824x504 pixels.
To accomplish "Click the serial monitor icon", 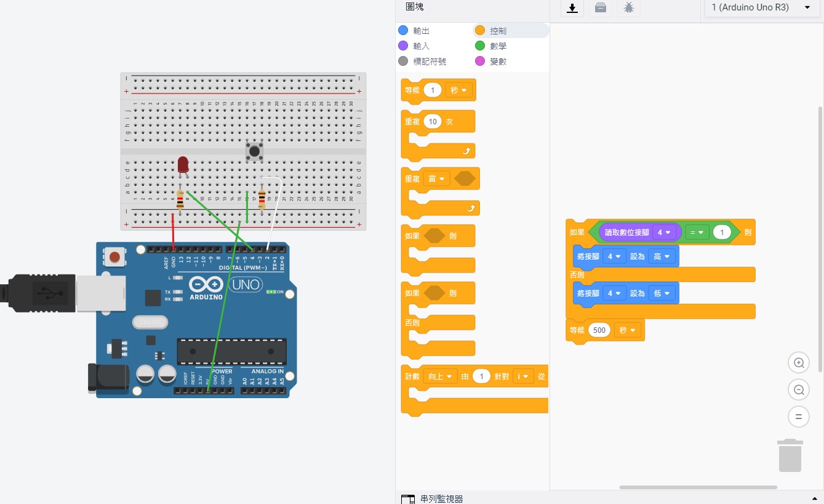I will coord(407,498).
